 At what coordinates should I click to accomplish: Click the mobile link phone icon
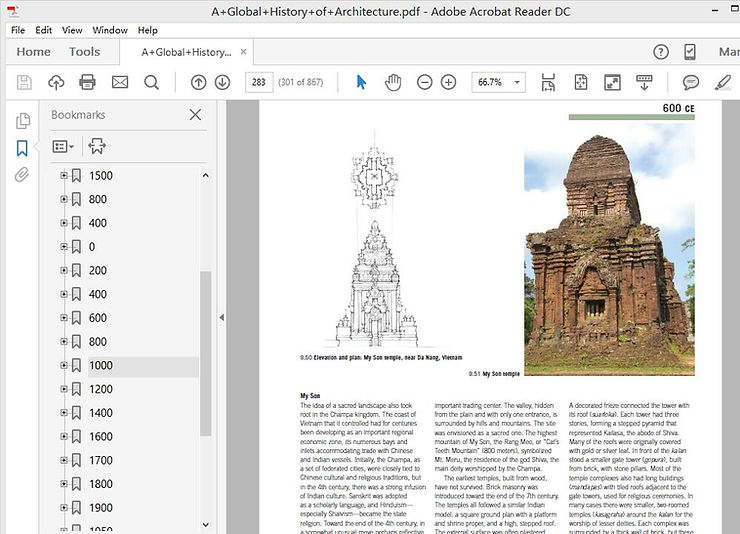(x=690, y=52)
